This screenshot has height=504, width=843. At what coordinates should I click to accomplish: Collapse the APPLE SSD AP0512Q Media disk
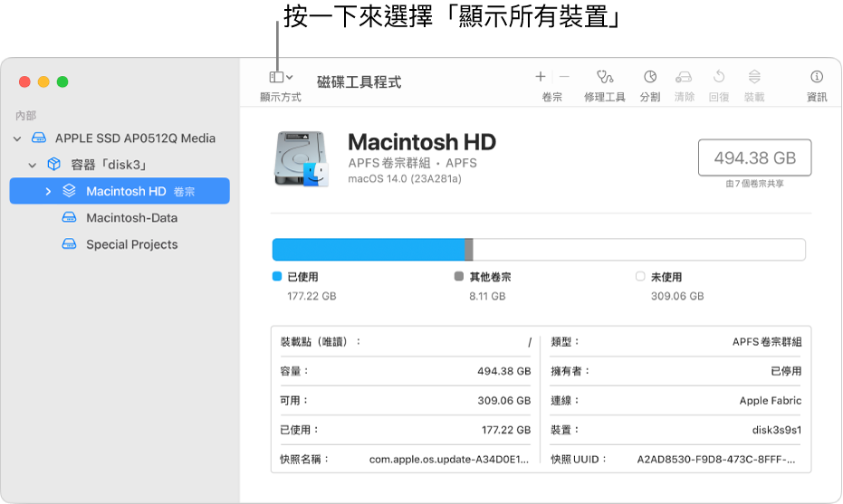(17, 138)
